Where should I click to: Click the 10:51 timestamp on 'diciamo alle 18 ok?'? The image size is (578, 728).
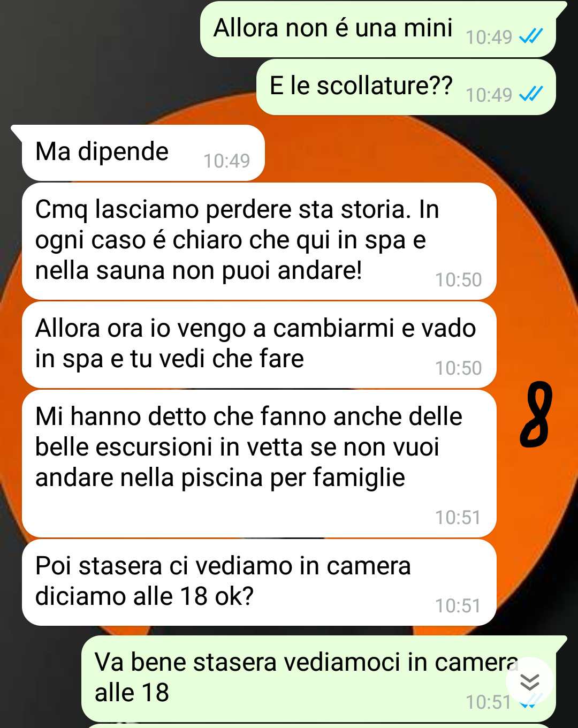click(x=458, y=605)
